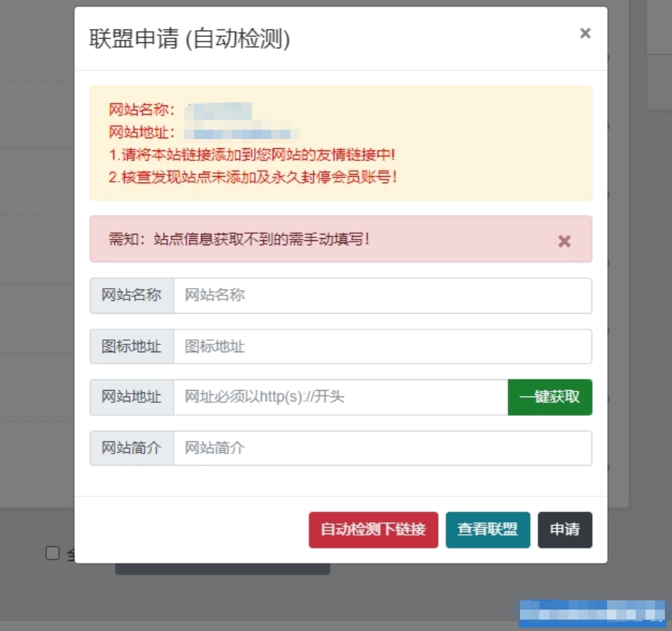Click the 网站简介 field label
Screen dimensions: 672x631
coord(131,448)
